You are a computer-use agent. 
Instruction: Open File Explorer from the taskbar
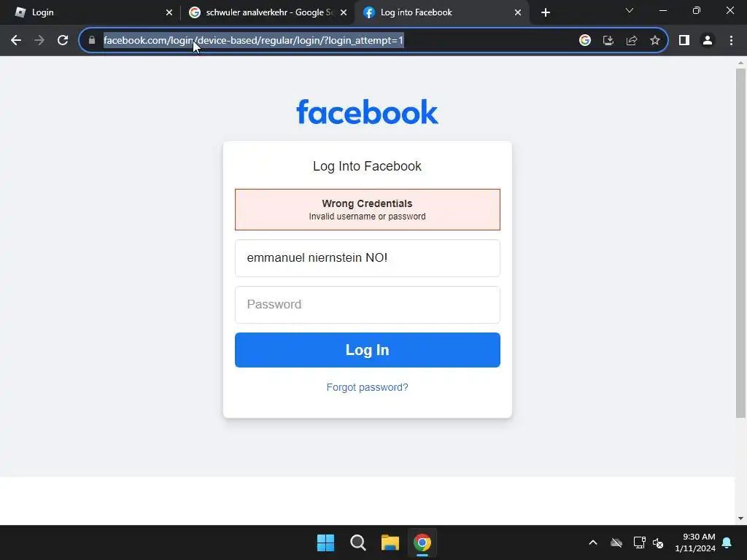point(390,542)
